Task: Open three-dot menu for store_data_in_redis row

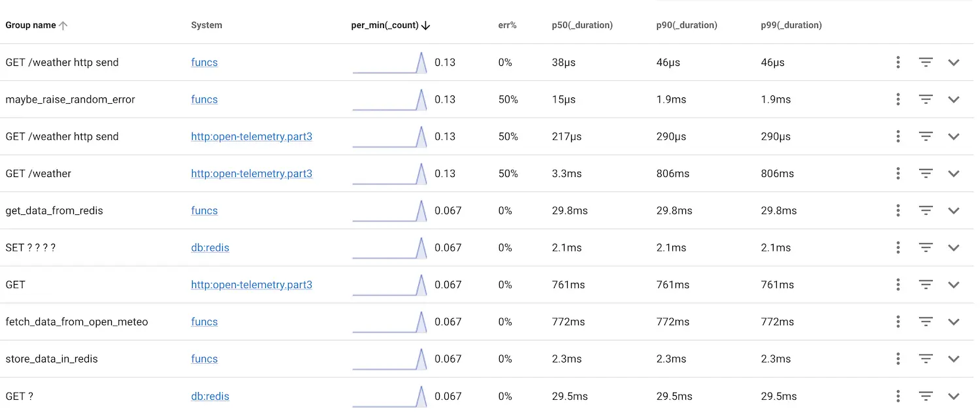Action: [898, 359]
